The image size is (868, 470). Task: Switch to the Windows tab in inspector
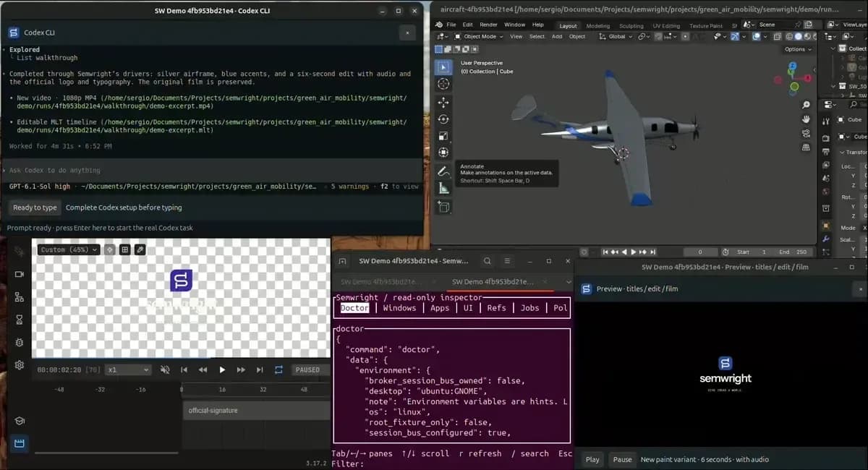399,307
